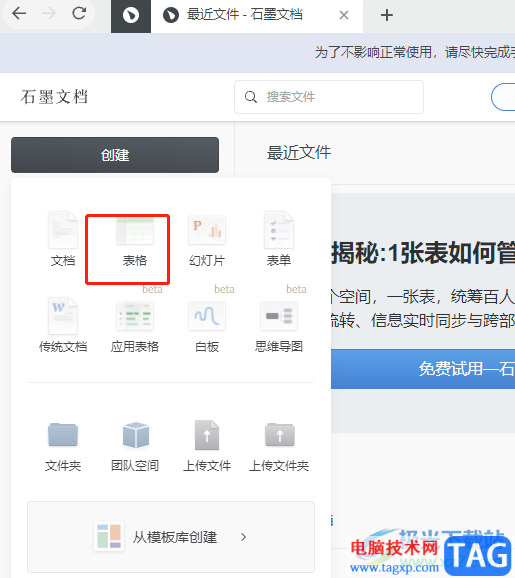Screen dimensions: 515x578
Task: Switch to the pinned Shimo tab
Action: 131,16
